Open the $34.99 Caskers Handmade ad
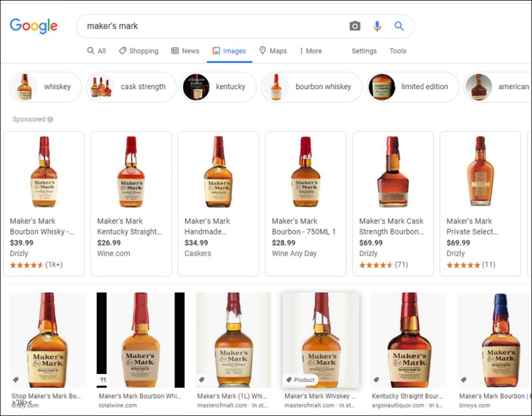Screen dimensions: 532x416 coord(218,204)
